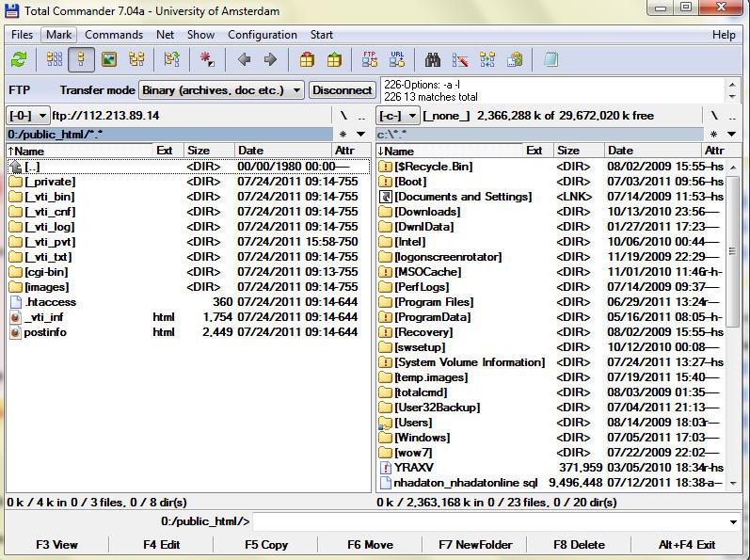Open the Start menu item
The width and height of the screenshot is (750, 560).
pos(322,35)
